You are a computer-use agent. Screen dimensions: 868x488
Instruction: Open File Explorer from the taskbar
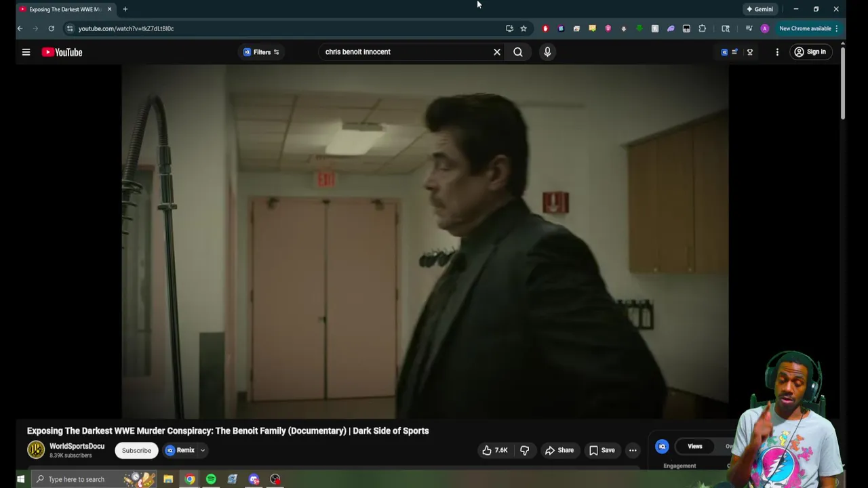pos(168,479)
